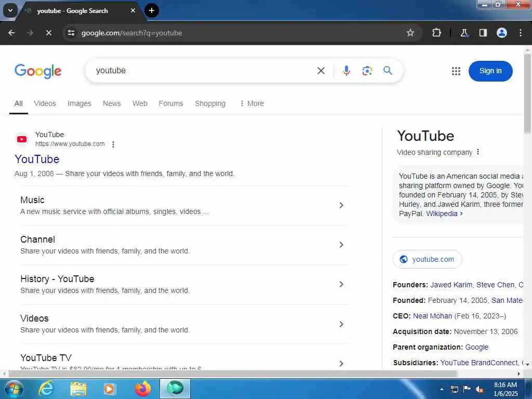Expand the Videos sitelink chevron
This screenshot has height=399, width=532.
coord(341,324)
